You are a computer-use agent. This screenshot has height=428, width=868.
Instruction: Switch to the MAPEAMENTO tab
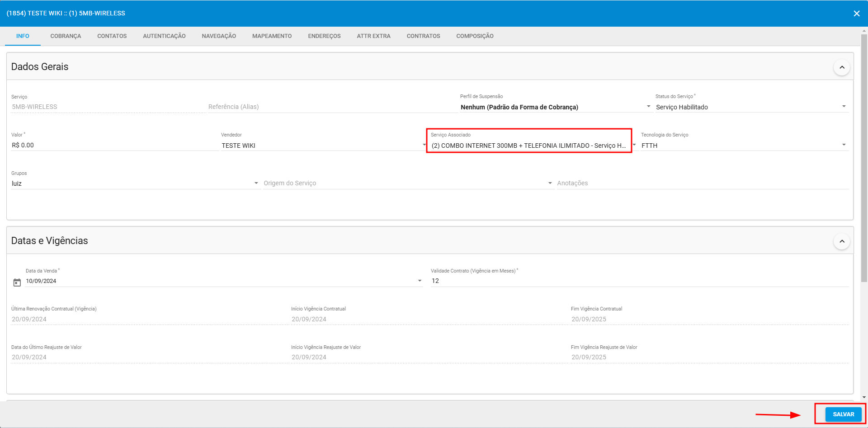point(272,36)
